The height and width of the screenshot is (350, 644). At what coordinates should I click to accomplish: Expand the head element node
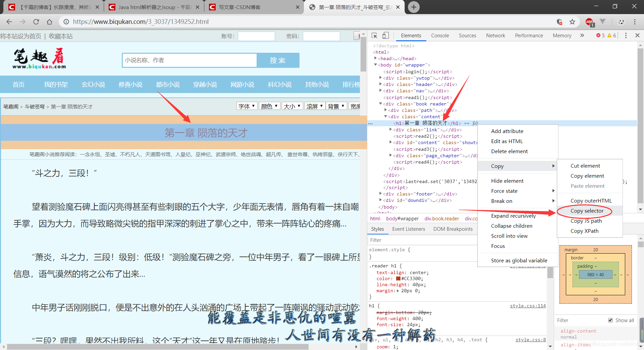[x=375, y=58]
